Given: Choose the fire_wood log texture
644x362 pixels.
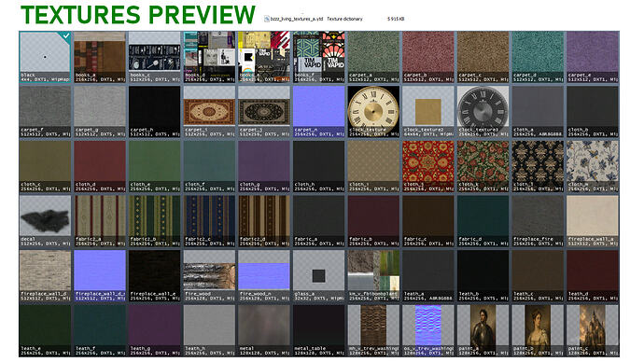Looking at the screenshot, I should [209, 276].
